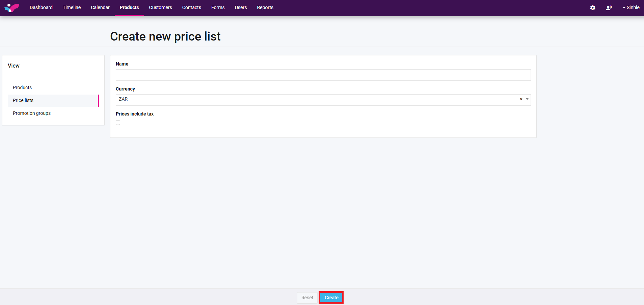Click the Reset button
Screen dimensions: 644x305
[x=307, y=298]
